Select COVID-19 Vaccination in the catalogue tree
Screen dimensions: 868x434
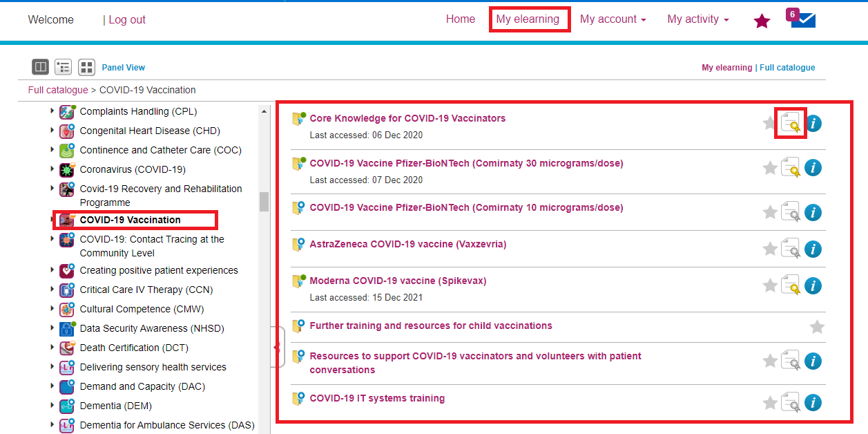(x=131, y=220)
